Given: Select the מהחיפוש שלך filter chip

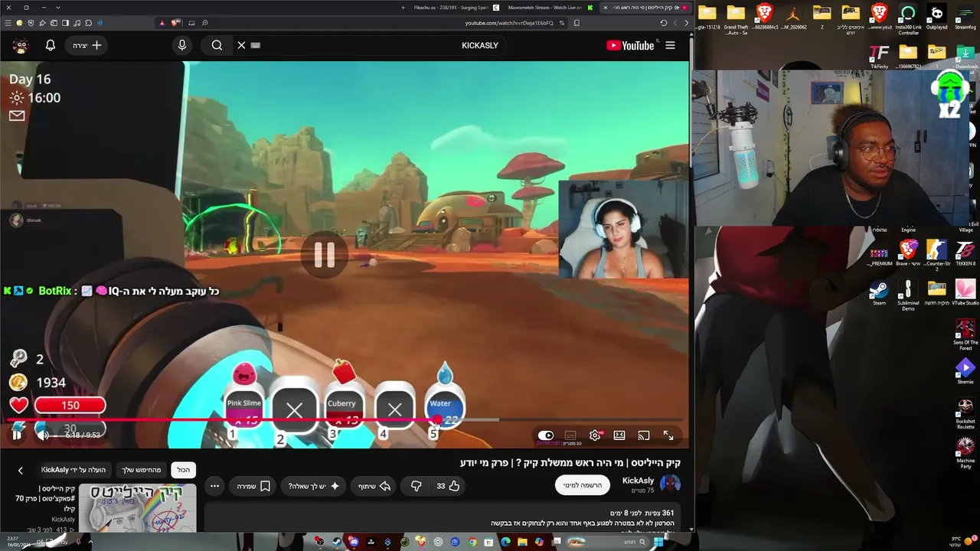Looking at the screenshot, I should [x=142, y=470].
